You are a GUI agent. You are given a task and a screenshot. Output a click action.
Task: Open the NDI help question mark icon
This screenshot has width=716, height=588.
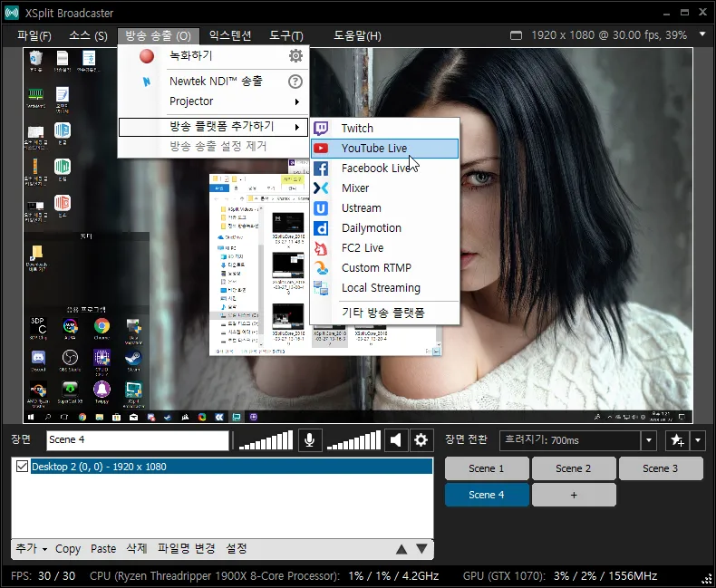pos(295,82)
